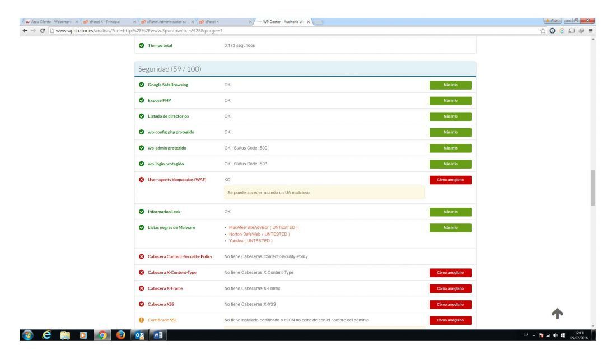Viewport: 616px width, 364px height.
Task: Open the Windows Start menu
Action: (27, 335)
